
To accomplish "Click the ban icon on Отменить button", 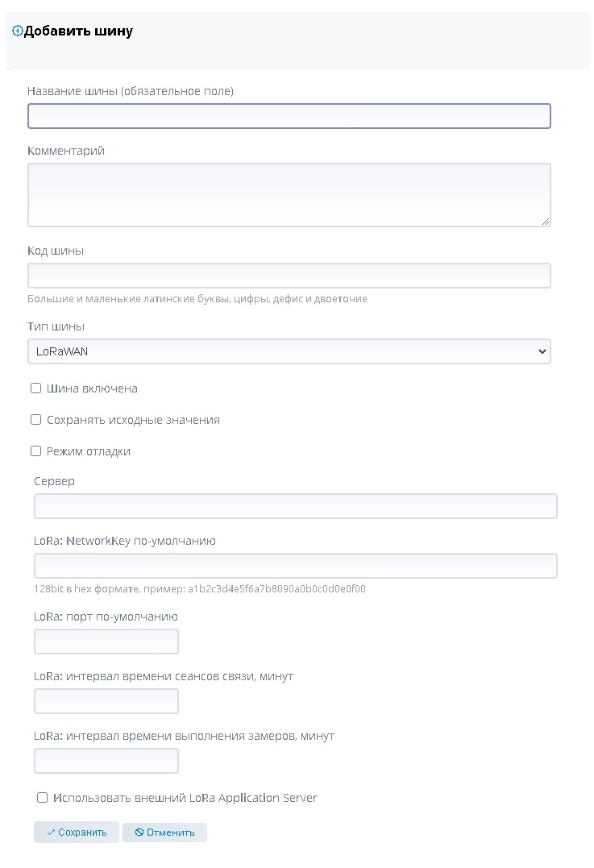I will click(139, 833).
